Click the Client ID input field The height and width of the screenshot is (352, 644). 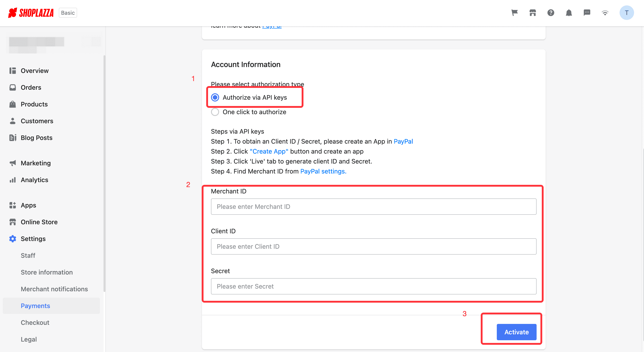[x=373, y=246]
